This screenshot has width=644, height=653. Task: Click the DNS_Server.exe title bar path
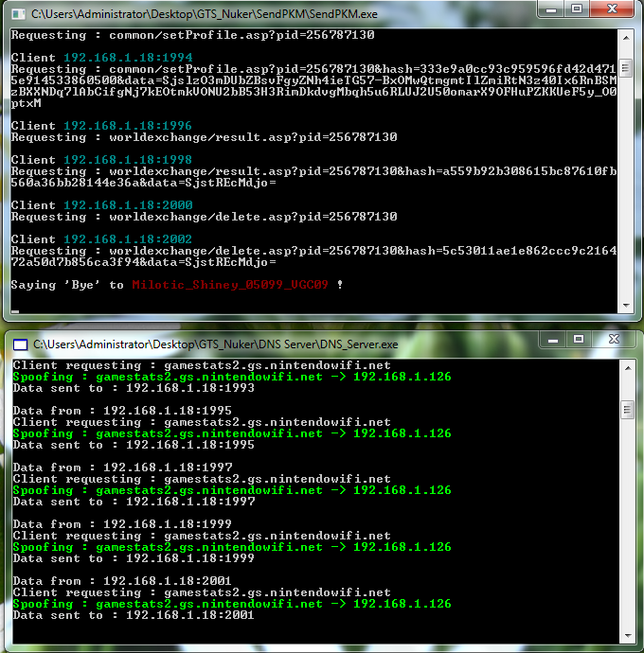coord(216,344)
